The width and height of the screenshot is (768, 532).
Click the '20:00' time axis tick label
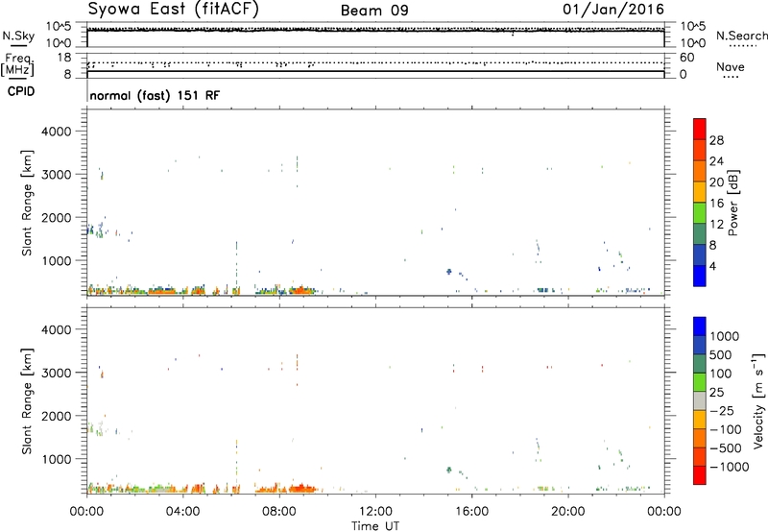[568, 512]
